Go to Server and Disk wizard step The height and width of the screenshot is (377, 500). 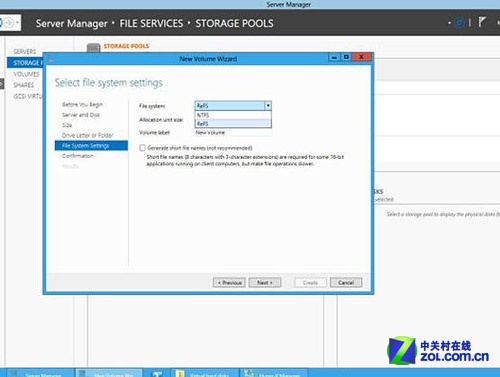81,115
